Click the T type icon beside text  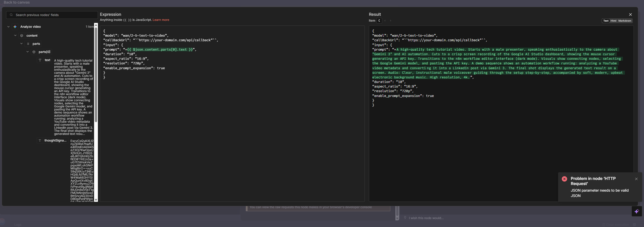coord(40,60)
